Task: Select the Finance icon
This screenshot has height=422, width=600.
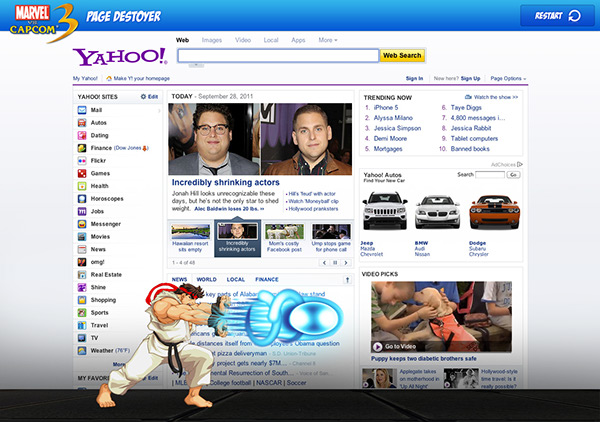Action: pyautogui.click(x=82, y=148)
